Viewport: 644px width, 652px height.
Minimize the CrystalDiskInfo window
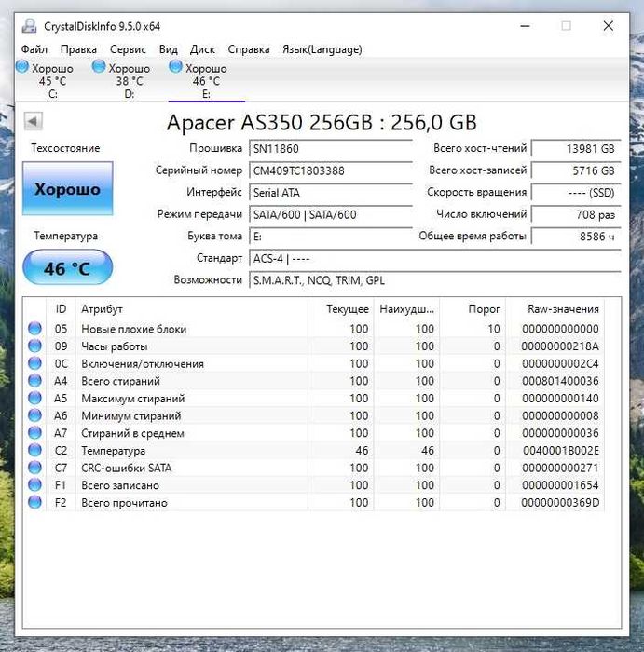[x=526, y=26]
